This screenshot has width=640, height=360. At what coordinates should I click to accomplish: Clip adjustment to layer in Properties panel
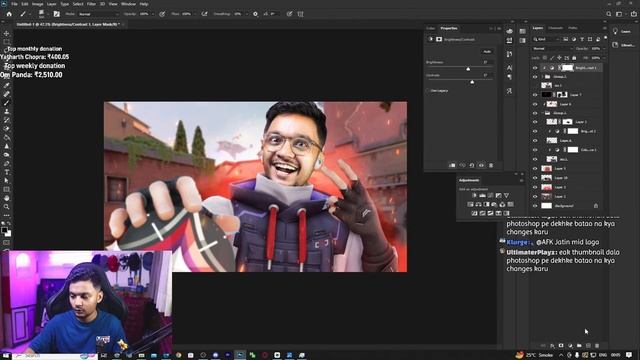pyautogui.click(x=452, y=165)
